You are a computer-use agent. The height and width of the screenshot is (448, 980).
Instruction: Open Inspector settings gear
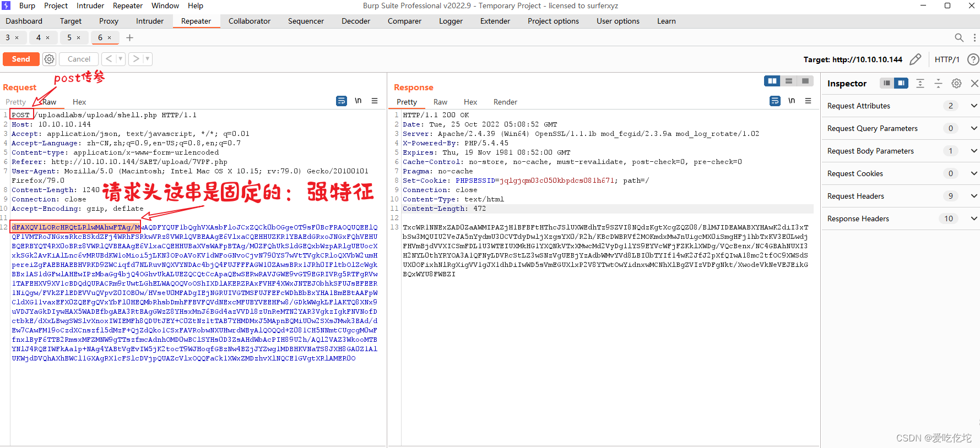tap(956, 83)
